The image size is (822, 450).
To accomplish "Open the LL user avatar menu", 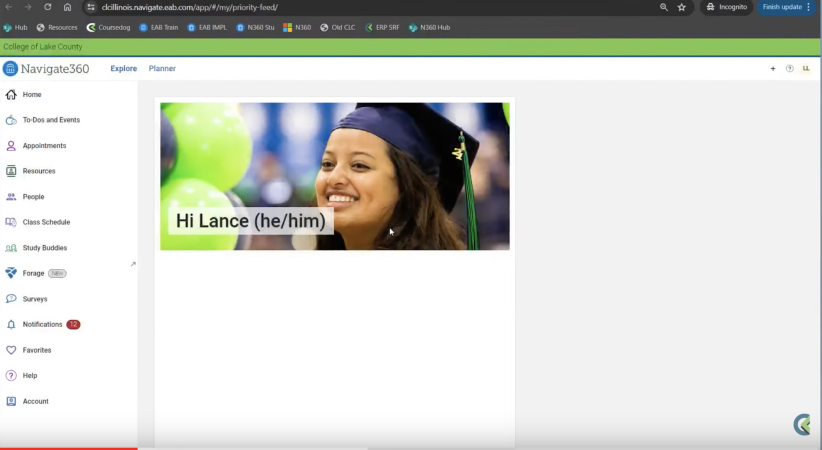I will [806, 69].
